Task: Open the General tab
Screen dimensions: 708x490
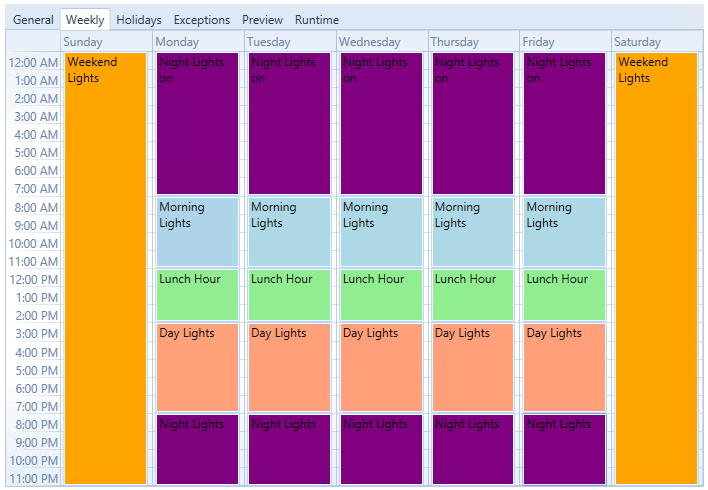Action: click(x=33, y=20)
